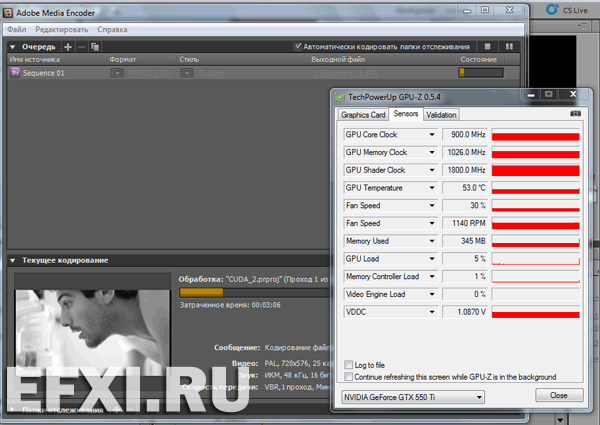Screen dimensions: 600x425
Task: Click the Custom preset link
Action: tap(211, 73)
